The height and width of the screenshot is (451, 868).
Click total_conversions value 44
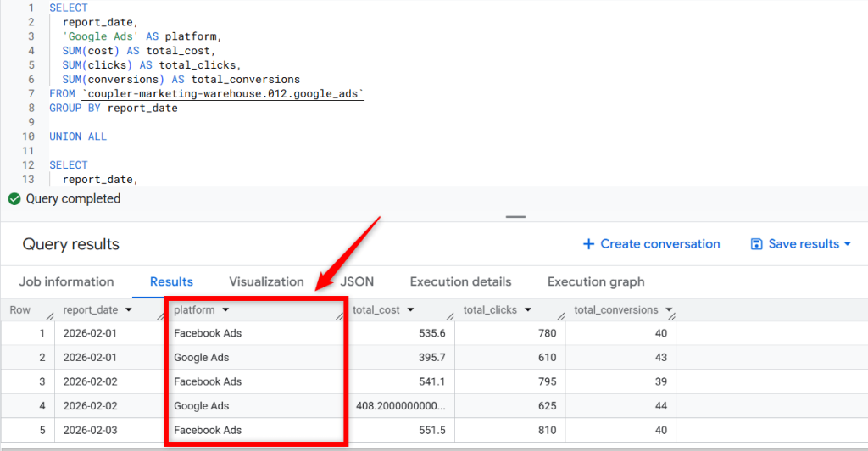661,406
